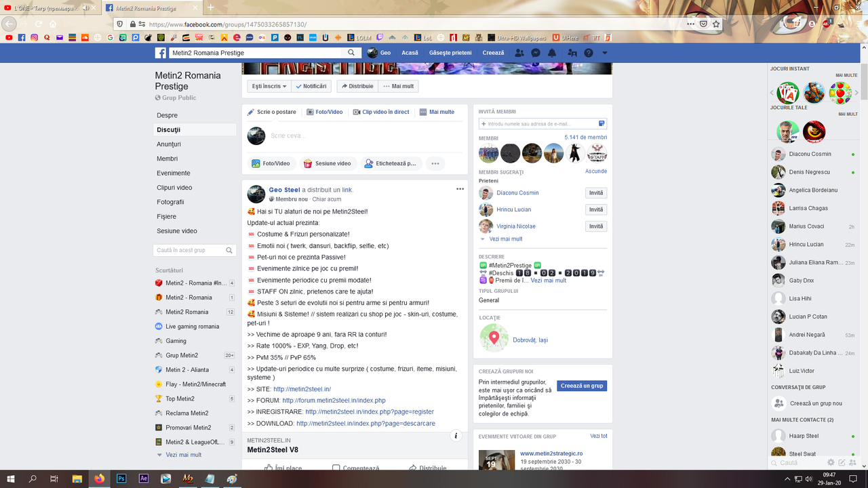This screenshot has width=868, height=488.
Task: Click the Windows Start button
Action: coord(11,479)
